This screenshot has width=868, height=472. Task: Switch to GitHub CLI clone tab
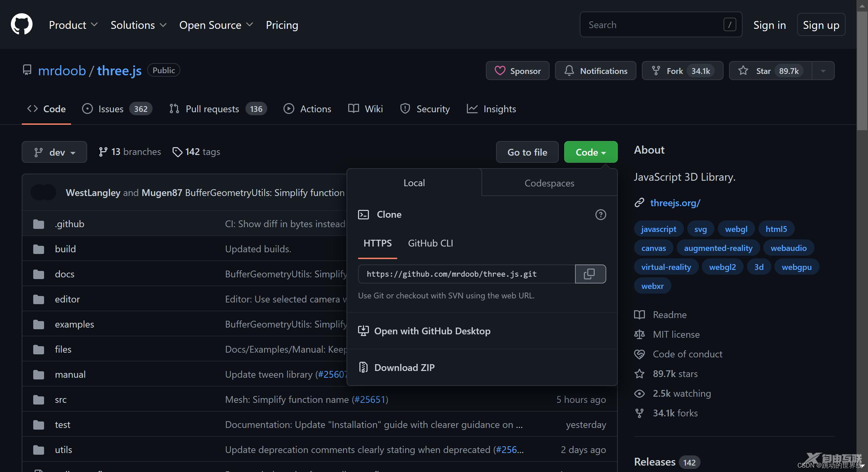click(x=430, y=243)
